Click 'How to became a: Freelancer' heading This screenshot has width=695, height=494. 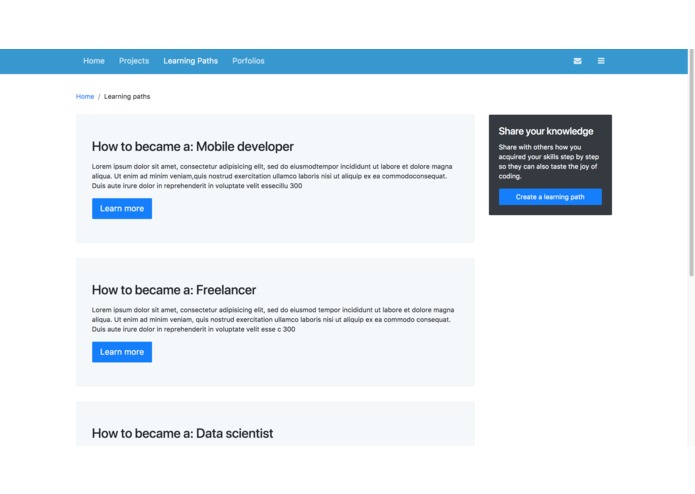click(174, 290)
